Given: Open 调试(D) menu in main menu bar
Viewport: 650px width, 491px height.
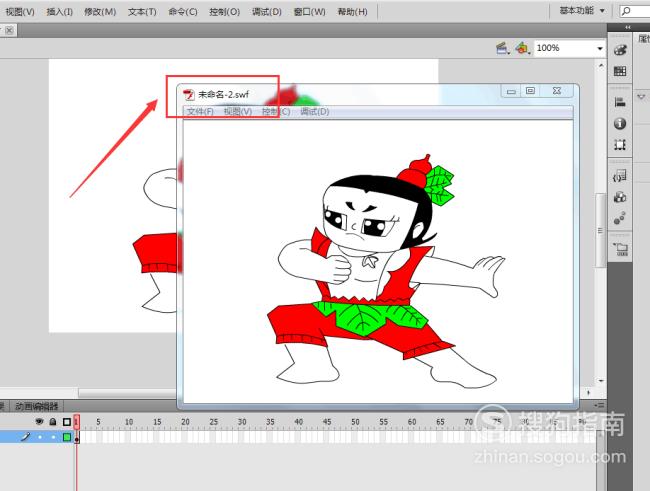Looking at the screenshot, I should point(267,12).
